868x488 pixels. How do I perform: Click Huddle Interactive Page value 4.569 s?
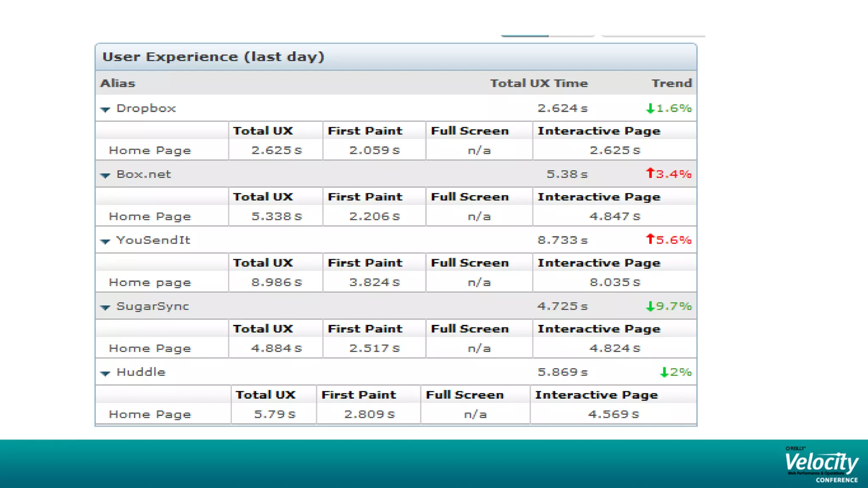click(613, 414)
